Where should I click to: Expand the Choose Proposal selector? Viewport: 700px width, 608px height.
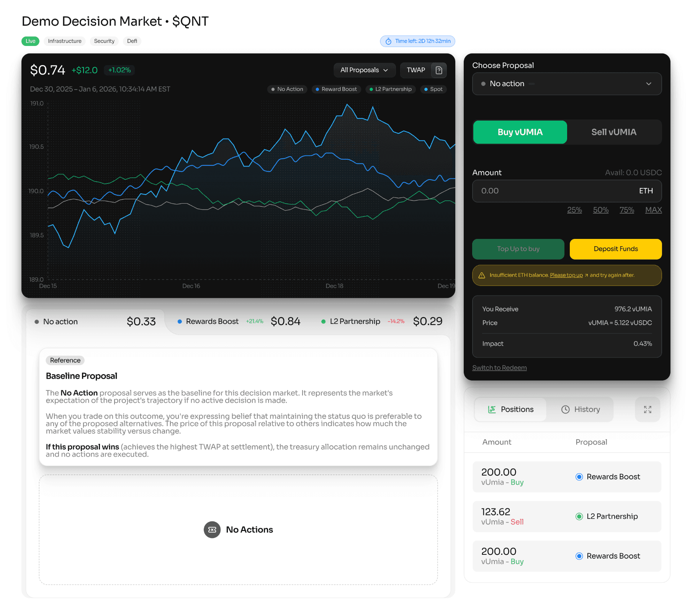pyautogui.click(x=567, y=84)
